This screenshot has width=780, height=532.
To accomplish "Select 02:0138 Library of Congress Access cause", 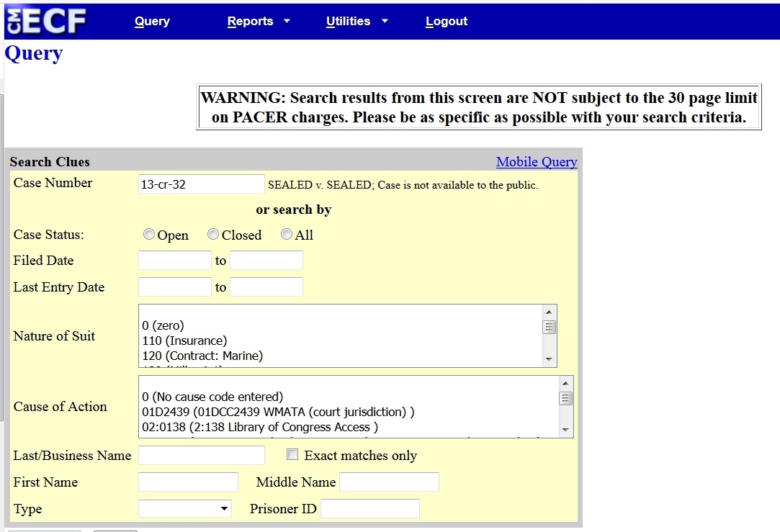I will pos(260,427).
